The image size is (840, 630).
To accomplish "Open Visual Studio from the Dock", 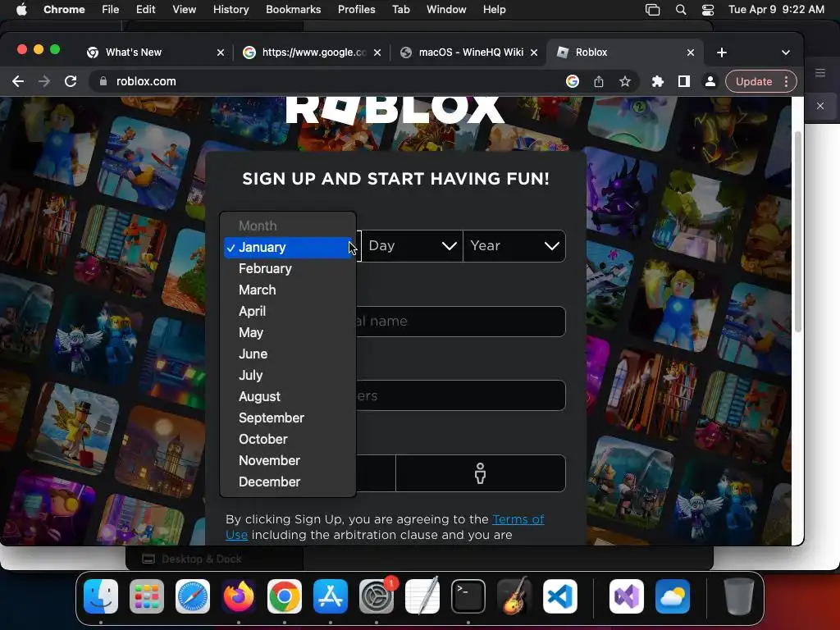I will tap(627, 597).
